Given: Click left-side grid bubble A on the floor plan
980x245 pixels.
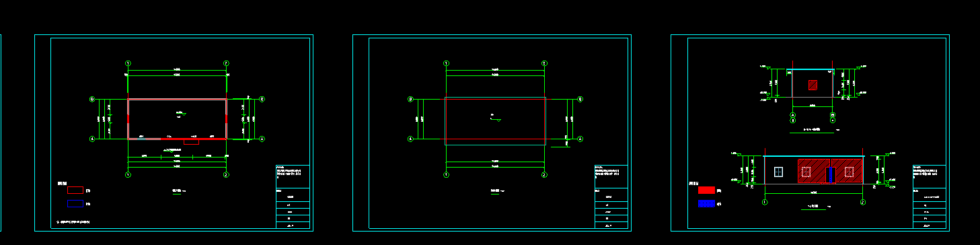Looking at the screenshot, I should click(92, 139).
